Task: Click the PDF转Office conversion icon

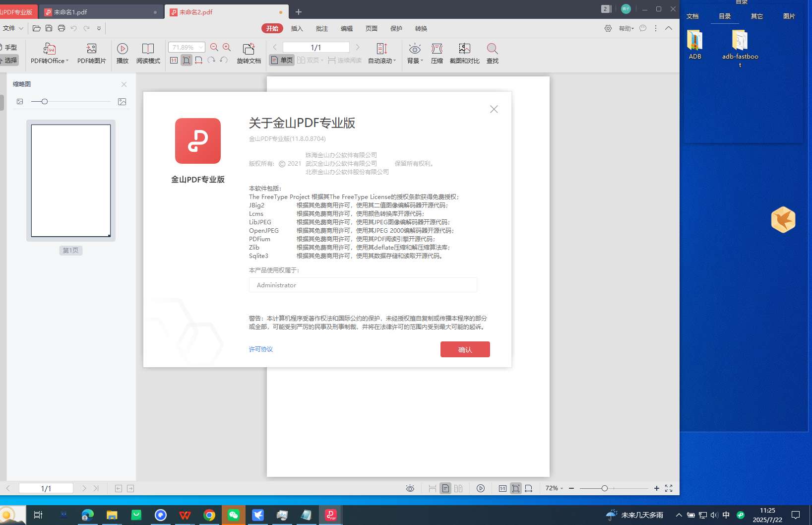Action: point(49,49)
